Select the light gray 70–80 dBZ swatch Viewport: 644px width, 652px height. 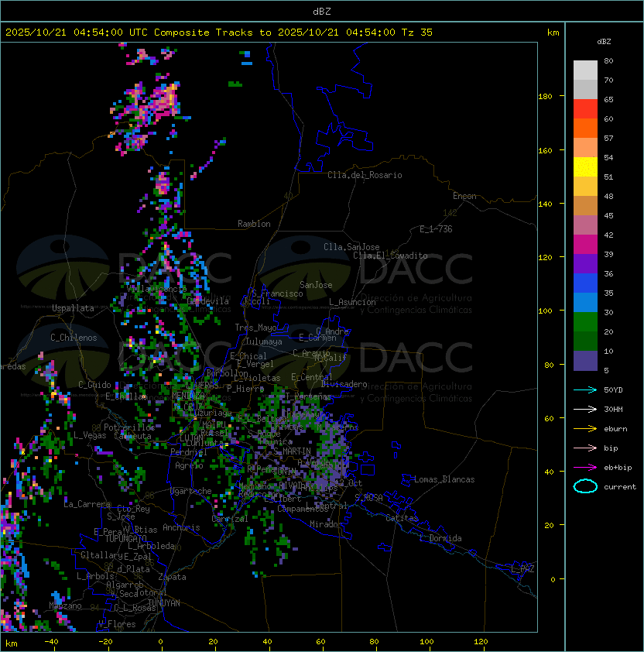coord(585,70)
